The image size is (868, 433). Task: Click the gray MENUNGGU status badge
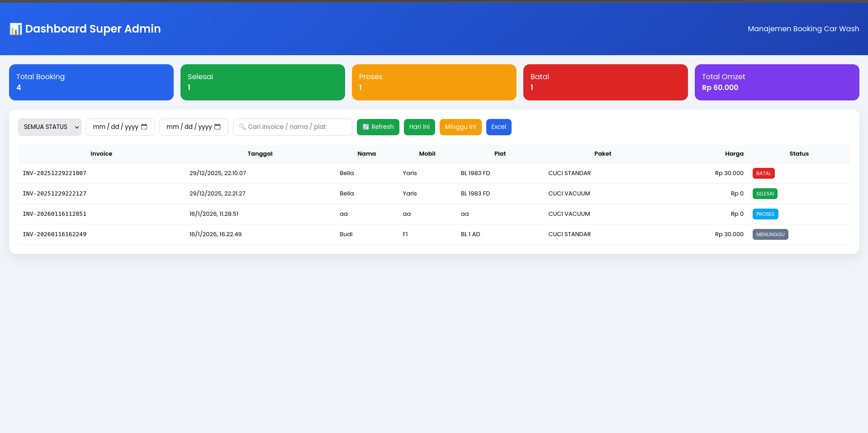(770, 234)
